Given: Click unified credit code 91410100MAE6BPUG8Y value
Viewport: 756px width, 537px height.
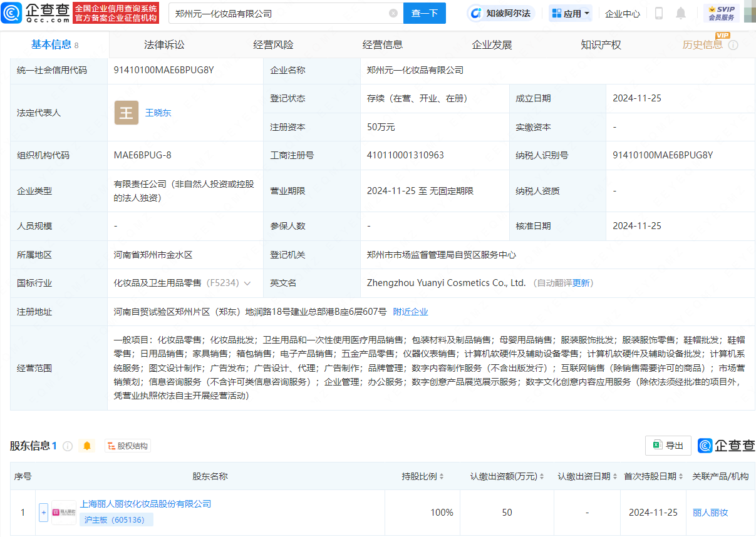Looking at the screenshot, I should [164, 70].
